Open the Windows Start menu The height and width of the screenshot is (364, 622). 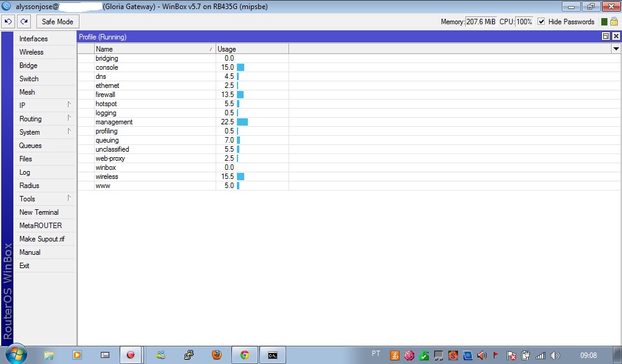(16, 354)
